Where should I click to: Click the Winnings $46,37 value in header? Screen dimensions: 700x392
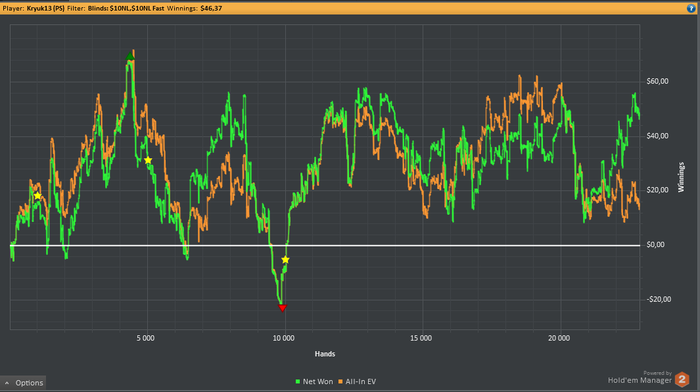click(x=211, y=8)
